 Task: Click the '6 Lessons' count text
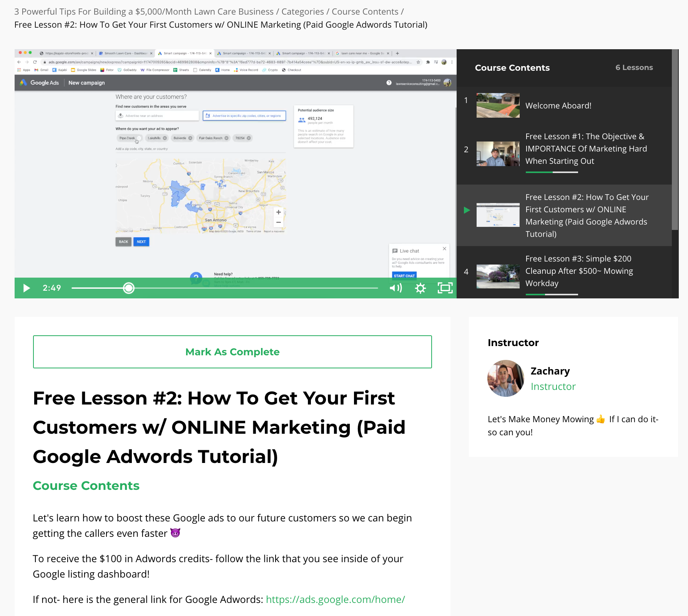tap(634, 68)
